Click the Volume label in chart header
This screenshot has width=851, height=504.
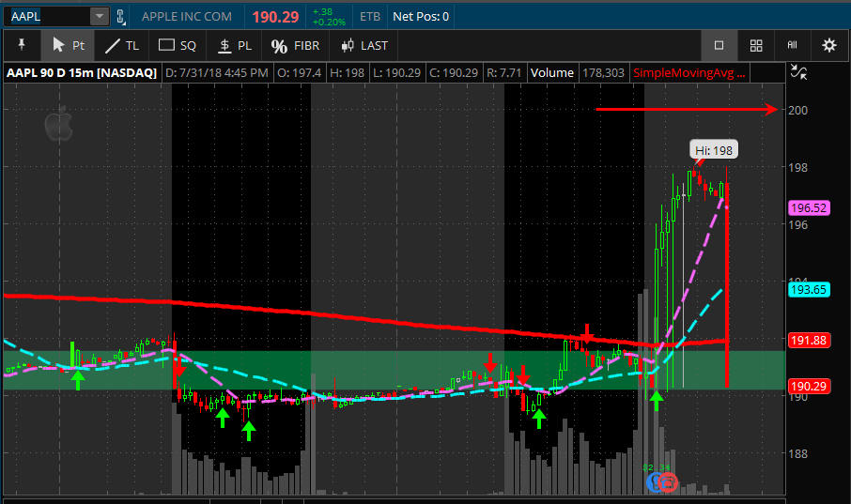coord(552,72)
